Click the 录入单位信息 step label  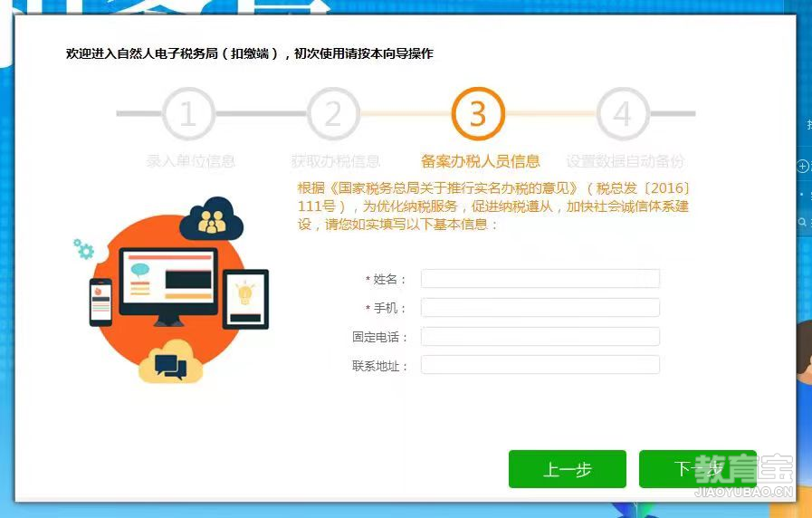click(x=191, y=161)
